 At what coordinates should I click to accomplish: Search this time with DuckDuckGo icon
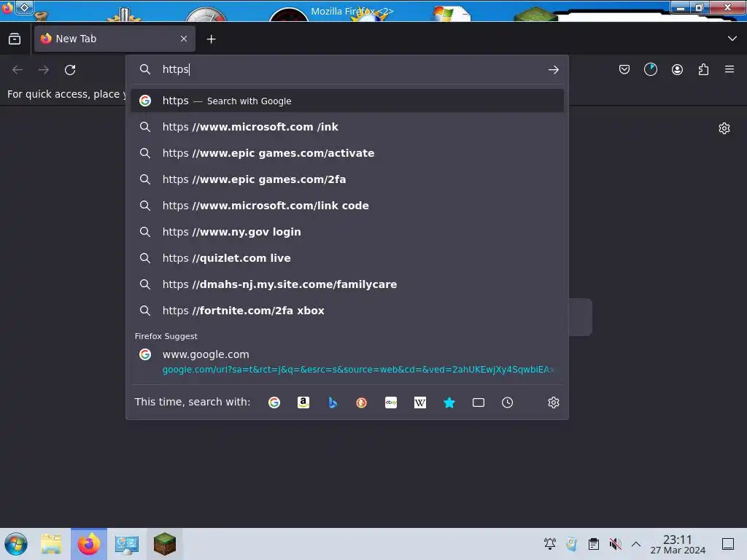pos(362,402)
